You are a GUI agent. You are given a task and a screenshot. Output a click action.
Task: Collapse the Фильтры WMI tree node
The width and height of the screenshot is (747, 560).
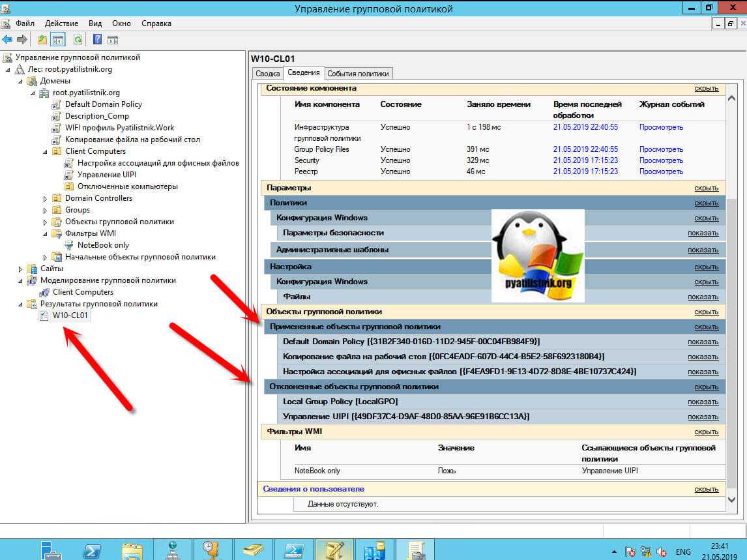(46, 233)
